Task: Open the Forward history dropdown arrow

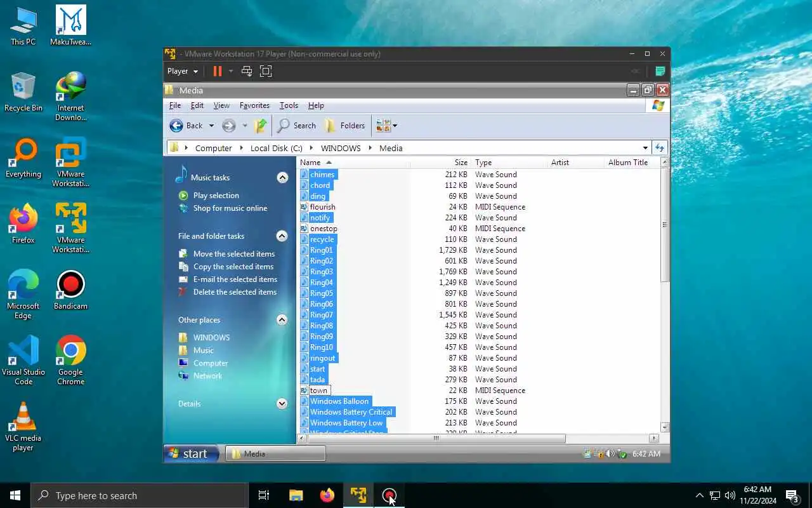Action: coord(245,126)
